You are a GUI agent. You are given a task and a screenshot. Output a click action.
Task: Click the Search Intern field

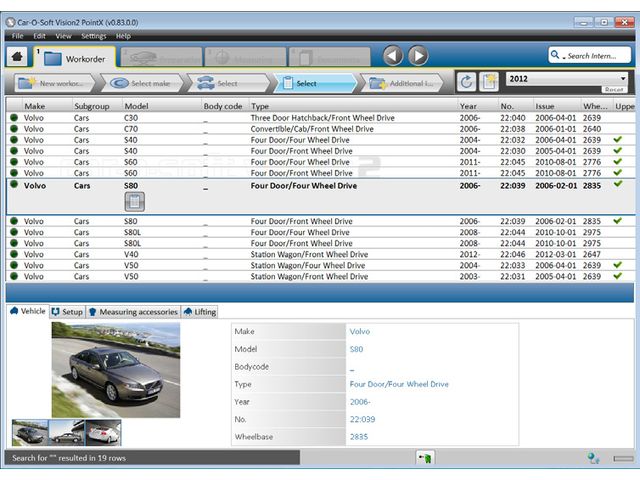click(589, 55)
